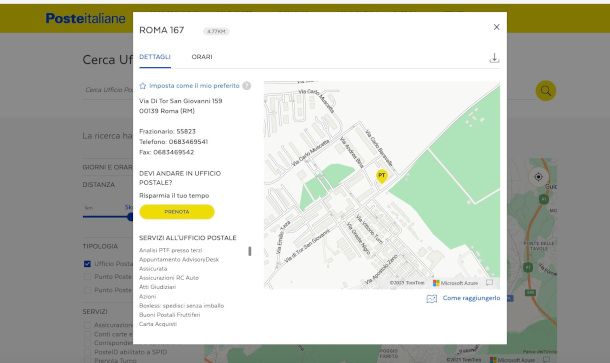The width and height of the screenshot is (610, 363).
Task: Toggle the Assicurazioni service checkbox
Action: pos(87,325)
